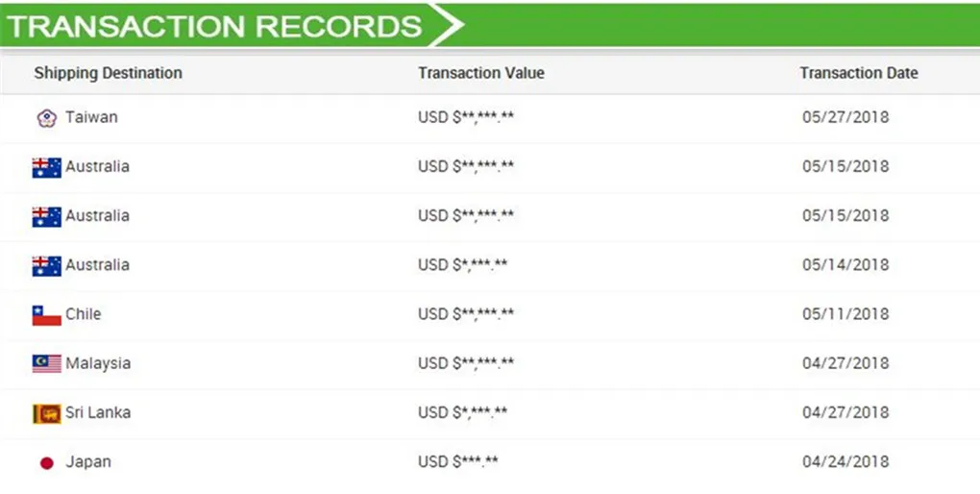The width and height of the screenshot is (980, 494).
Task: Click the Japan flag icon
Action: coord(46,463)
